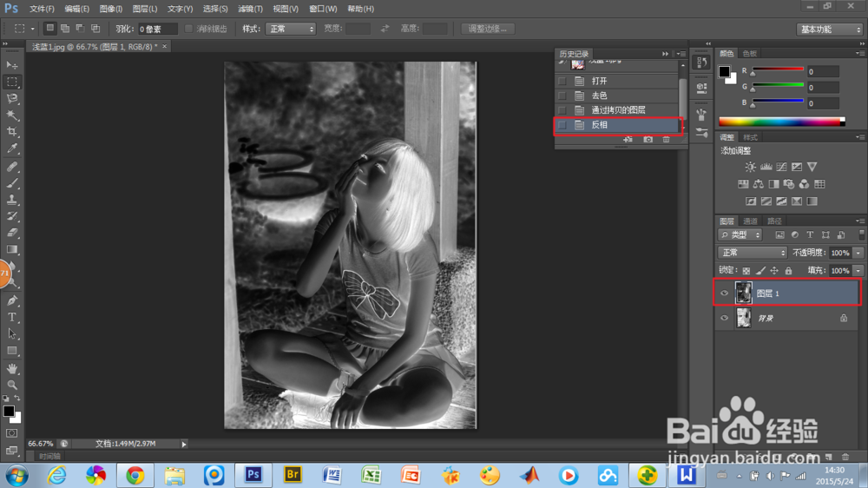The width and height of the screenshot is (868, 488).
Task: Activate the Hand tool
Action: [12, 368]
